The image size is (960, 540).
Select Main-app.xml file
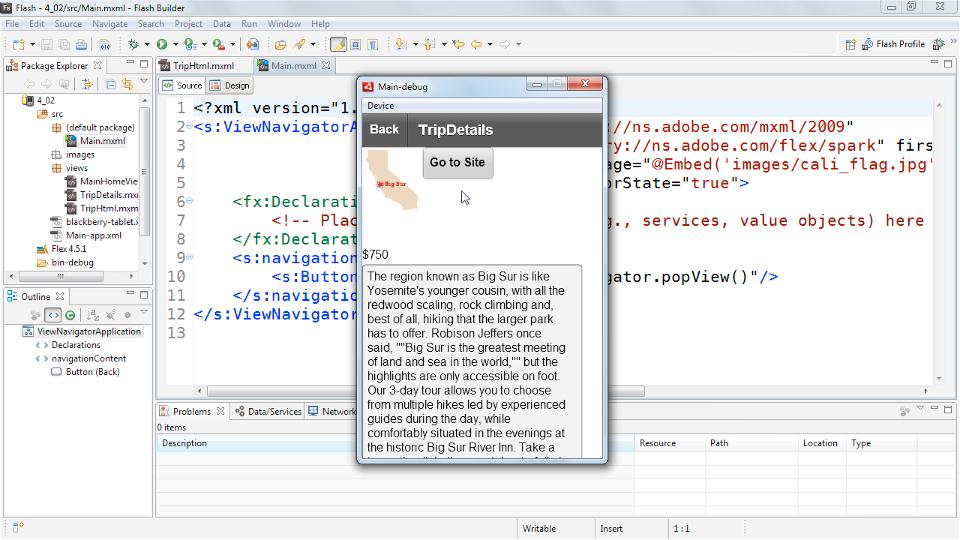point(86,235)
